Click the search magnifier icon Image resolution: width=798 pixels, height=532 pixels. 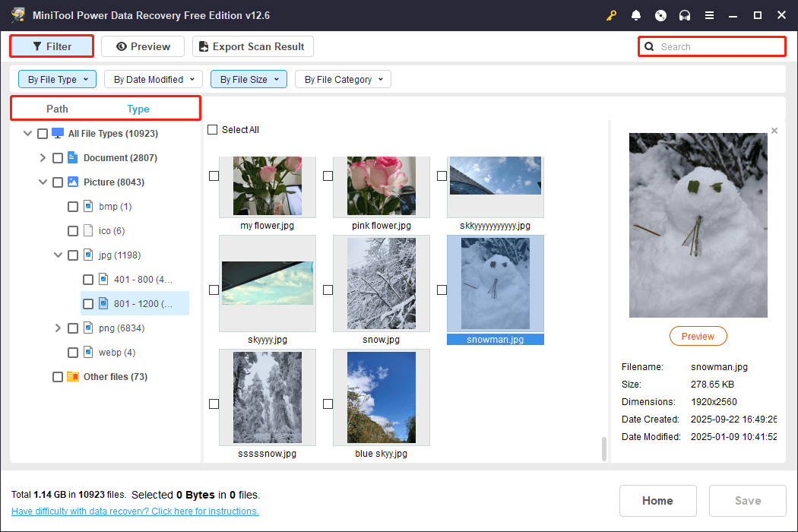(649, 46)
